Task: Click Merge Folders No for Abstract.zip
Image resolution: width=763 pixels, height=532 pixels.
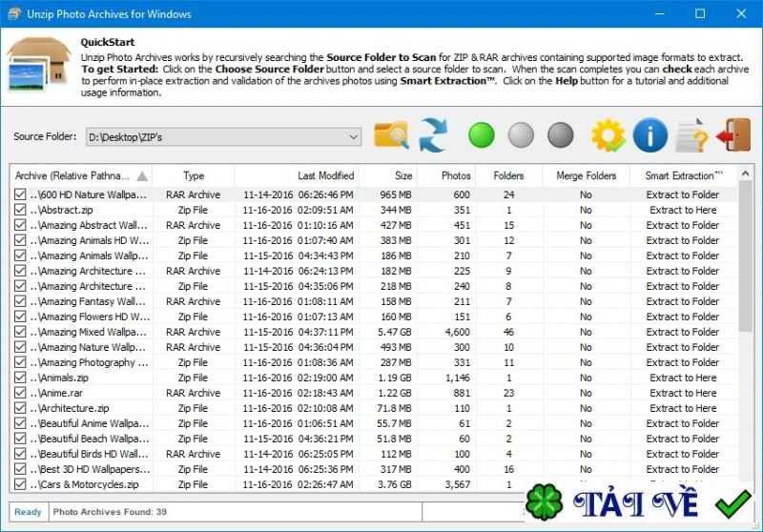Action: pos(586,210)
